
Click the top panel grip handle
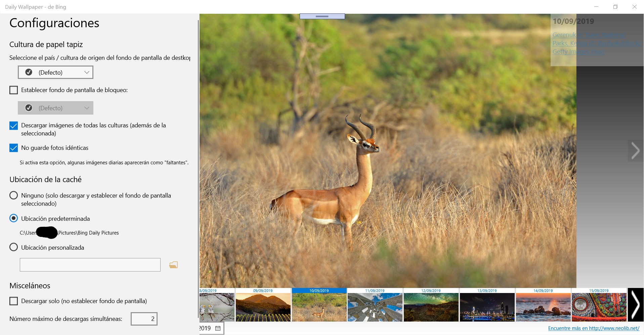(322, 16)
